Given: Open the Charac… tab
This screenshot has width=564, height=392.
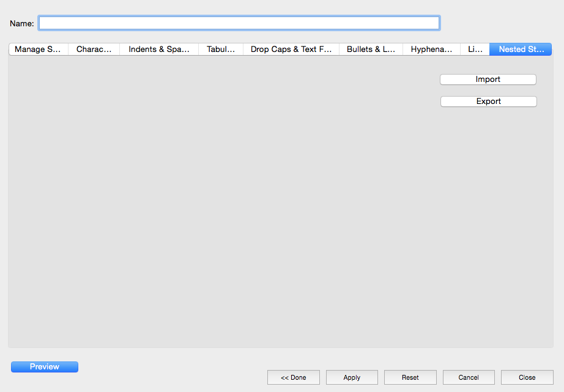Looking at the screenshot, I should pos(94,50).
